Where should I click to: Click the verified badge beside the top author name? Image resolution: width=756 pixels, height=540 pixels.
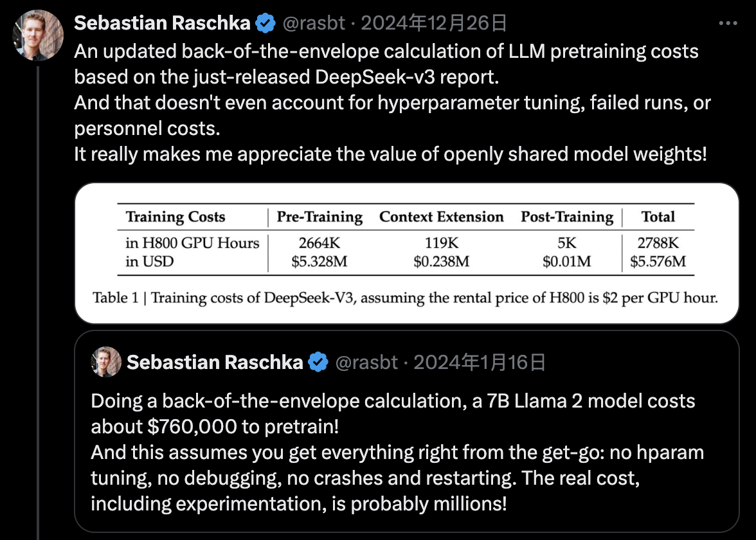pos(265,24)
